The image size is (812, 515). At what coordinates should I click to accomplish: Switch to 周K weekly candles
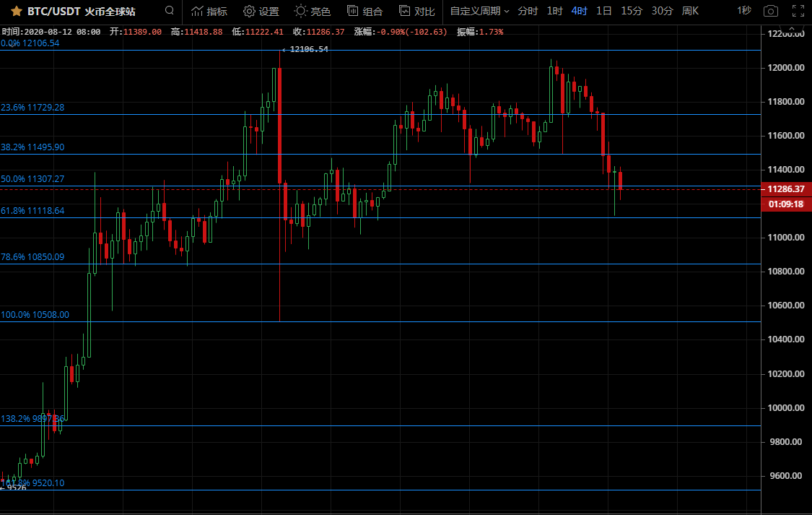click(x=690, y=11)
